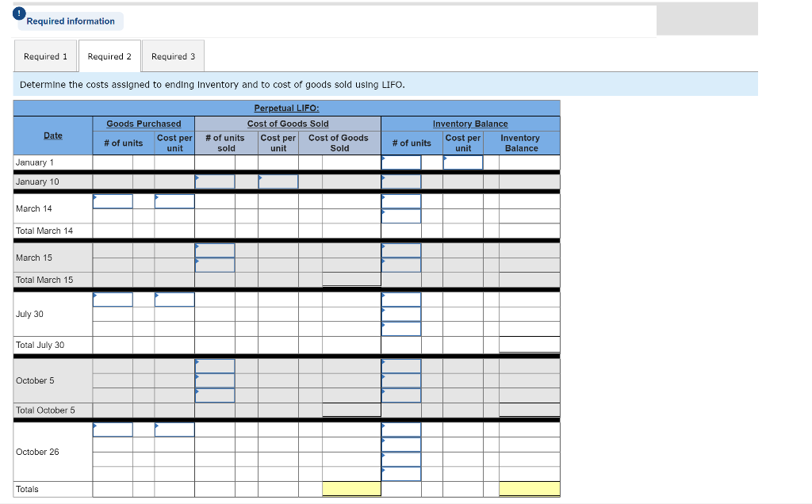Click the Cost of Goods Sold group header
Screen dimensions: 812x504
point(288,124)
